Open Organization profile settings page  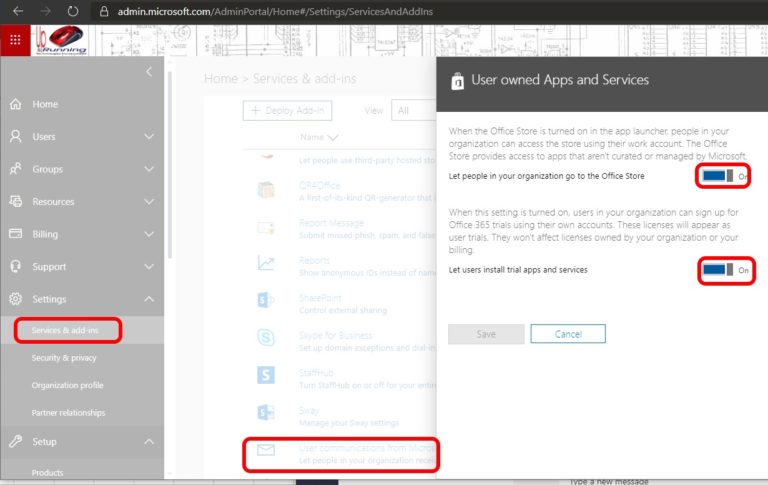[x=67, y=385]
